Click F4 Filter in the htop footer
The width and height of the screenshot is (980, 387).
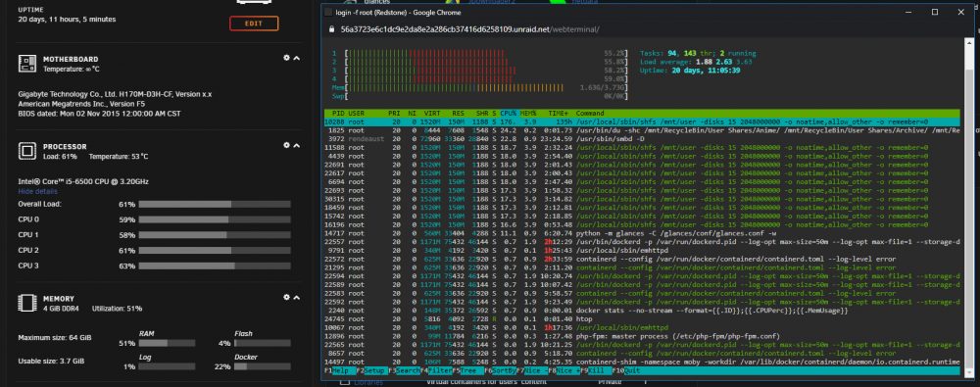pos(436,370)
